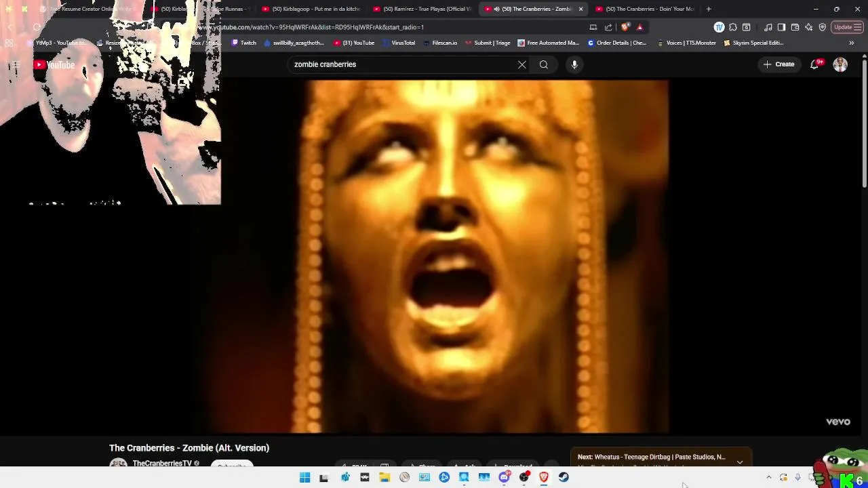
Task: Close the Cranberries - Zombie tab
Action: pos(580,9)
